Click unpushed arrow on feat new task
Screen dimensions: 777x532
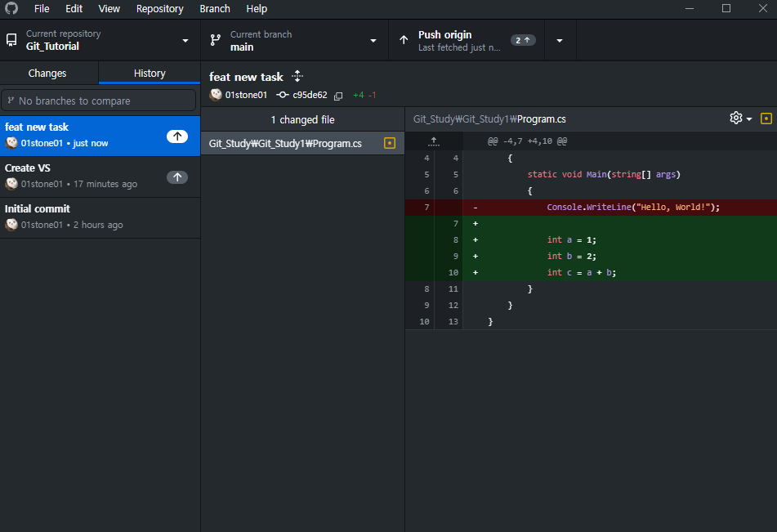click(x=177, y=136)
